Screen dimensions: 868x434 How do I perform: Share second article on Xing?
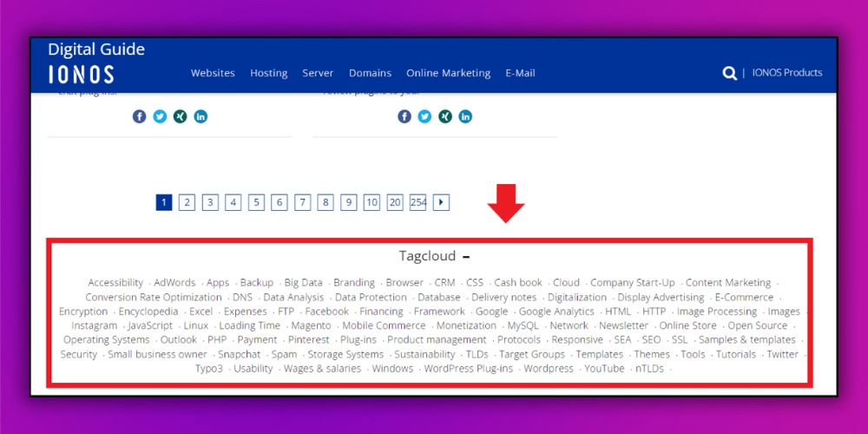point(445,116)
